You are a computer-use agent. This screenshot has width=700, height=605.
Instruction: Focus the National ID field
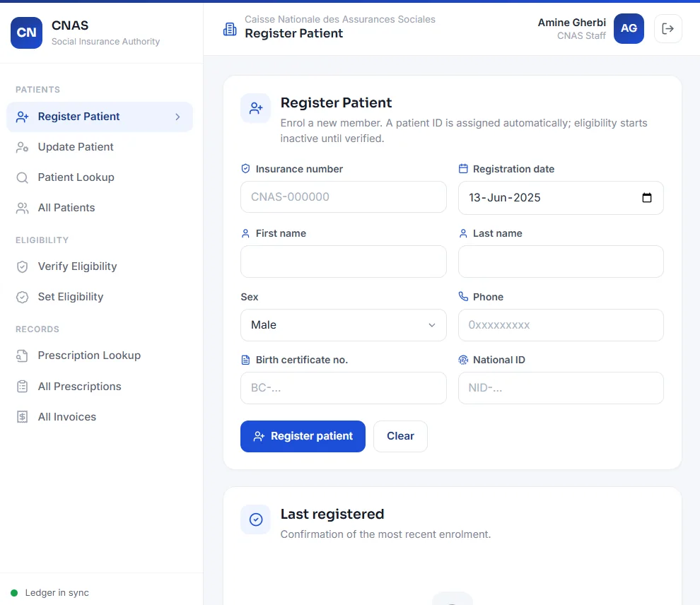(561, 388)
